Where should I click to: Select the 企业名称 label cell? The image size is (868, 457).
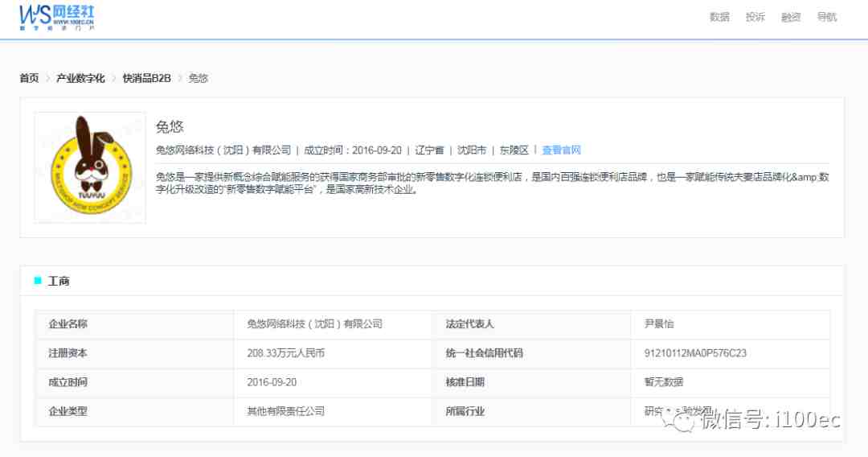coord(134,324)
